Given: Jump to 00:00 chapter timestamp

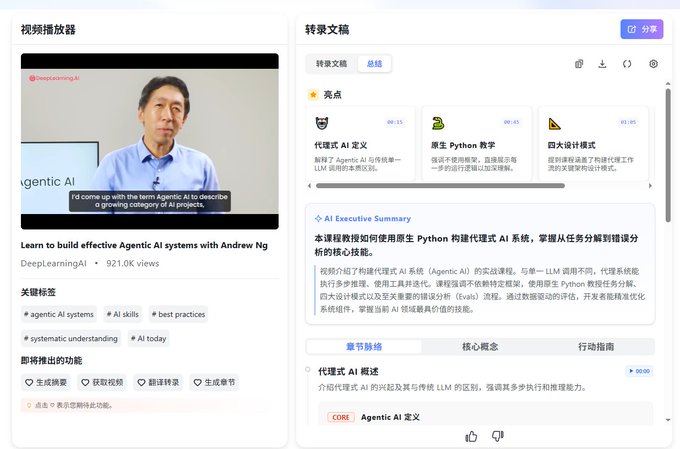Looking at the screenshot, I should (639, 371).
